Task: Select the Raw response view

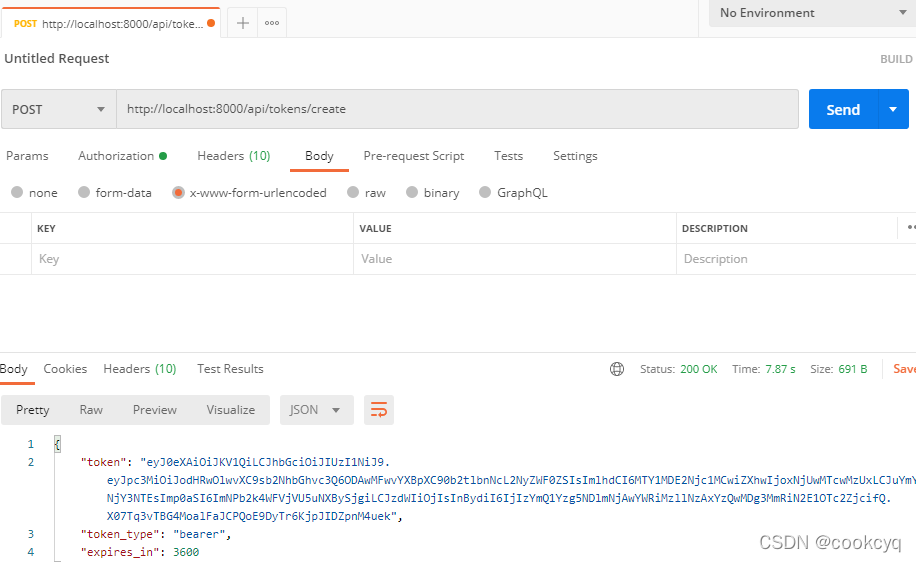Action: click(x=91, y=410)
